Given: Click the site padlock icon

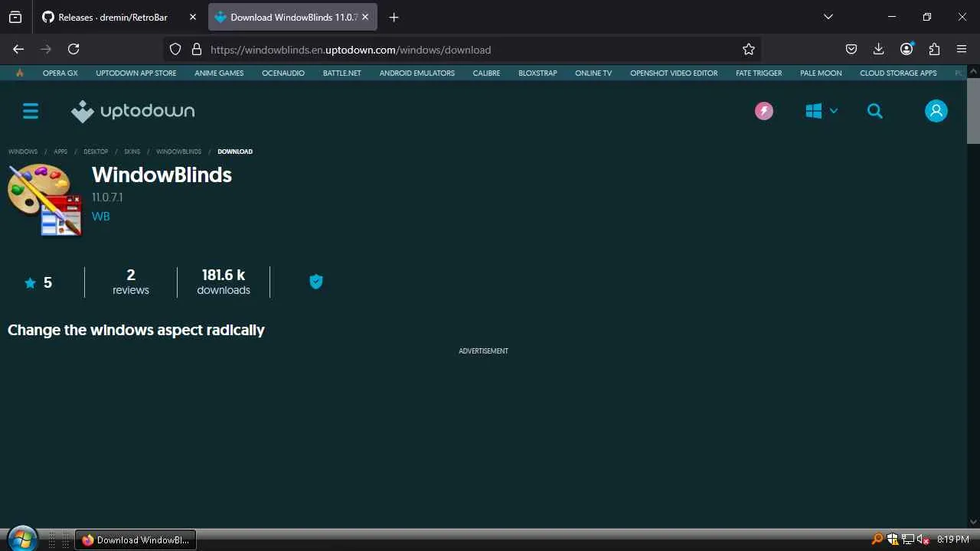Looking at the screenshot, I should point(196,49).
